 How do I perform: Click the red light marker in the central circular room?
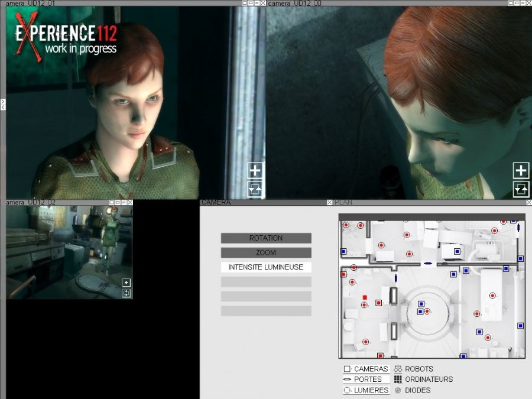(427, 311)
